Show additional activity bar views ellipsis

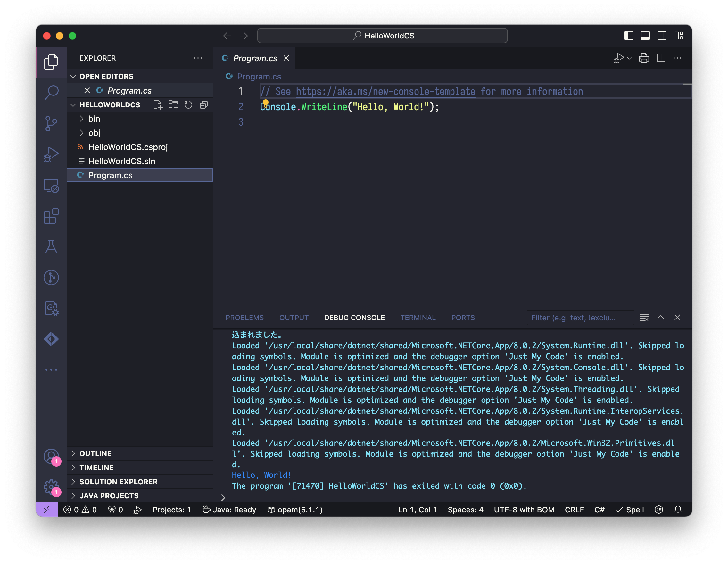point(51,370)
